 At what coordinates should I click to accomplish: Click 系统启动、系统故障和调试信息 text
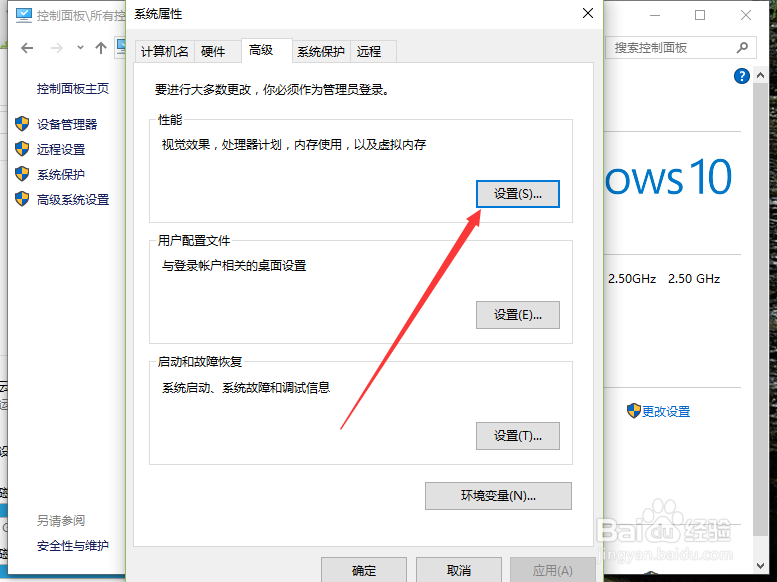pos(246,388)
